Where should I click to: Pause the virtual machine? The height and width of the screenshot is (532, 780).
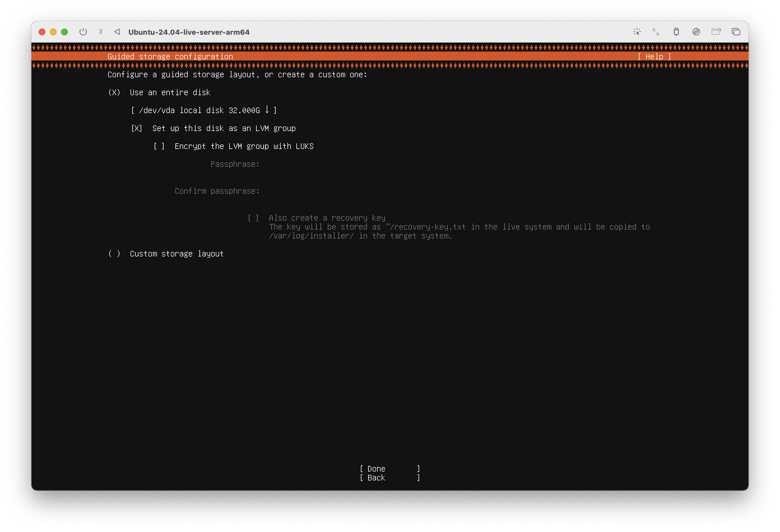101,32
